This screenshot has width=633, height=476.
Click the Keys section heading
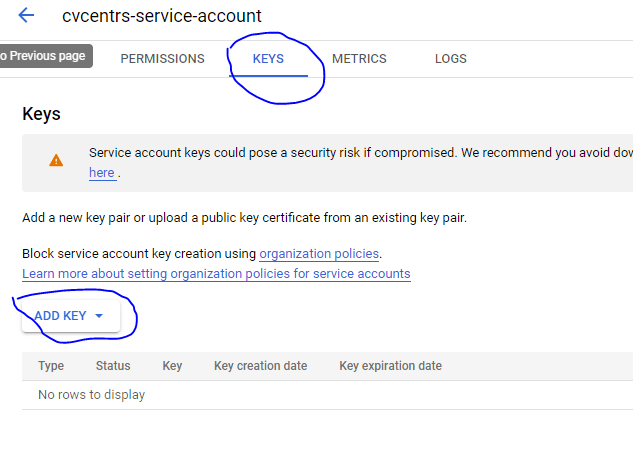pos(41,114)
